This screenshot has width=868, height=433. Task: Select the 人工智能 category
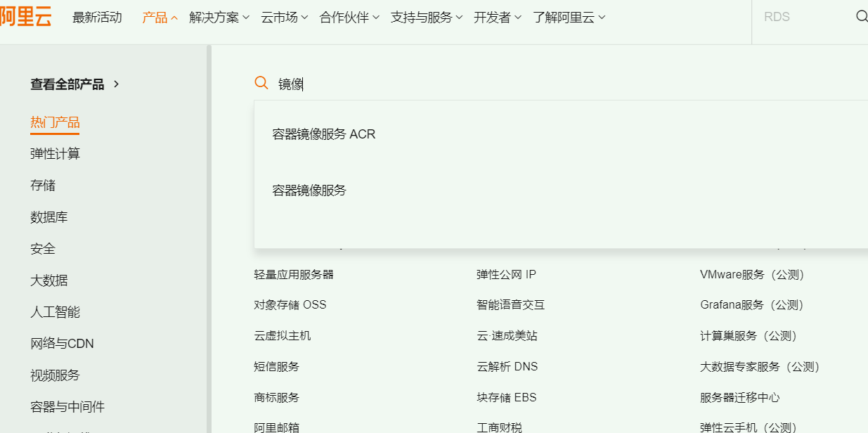tap(55, 312)
